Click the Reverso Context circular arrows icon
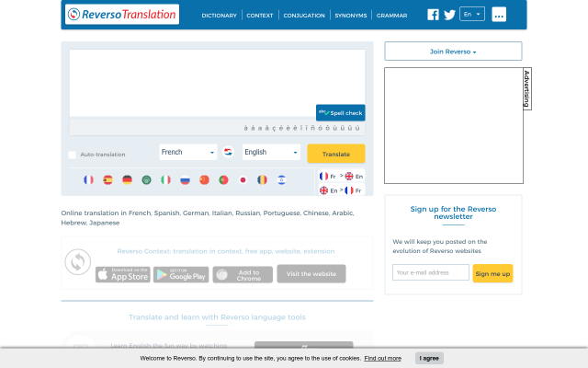Viewport: 588px width, 368px height. 78,261
